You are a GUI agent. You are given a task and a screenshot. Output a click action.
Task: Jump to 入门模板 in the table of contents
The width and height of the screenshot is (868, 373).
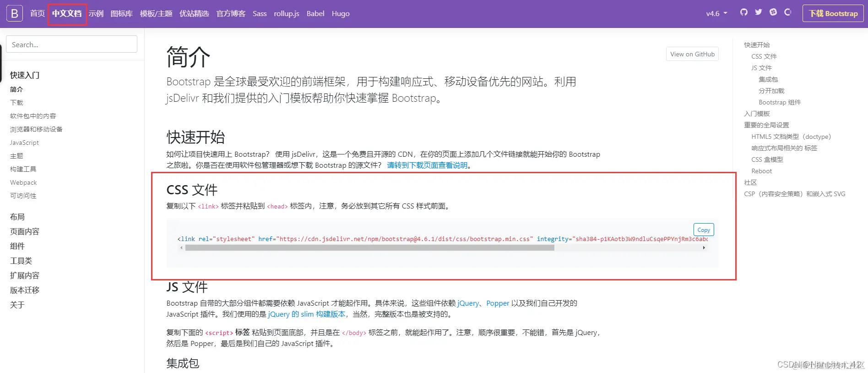757,114
